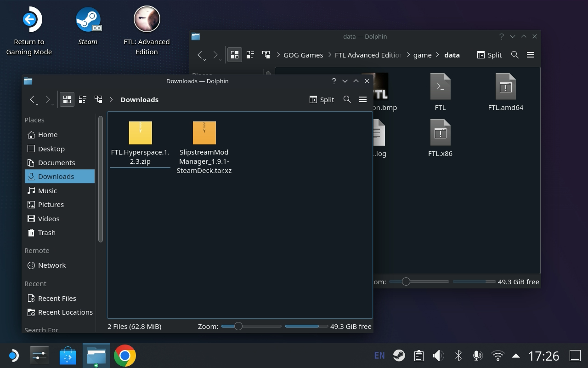Switch Downloads window to Details view

click(98, 99)
